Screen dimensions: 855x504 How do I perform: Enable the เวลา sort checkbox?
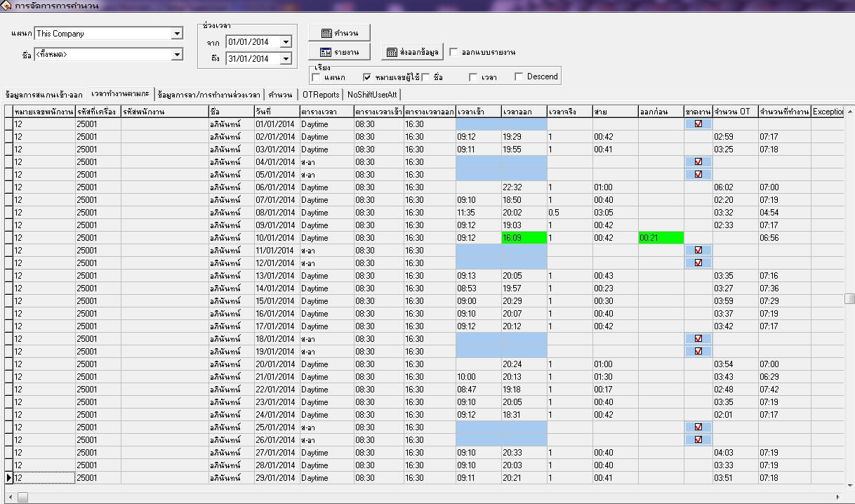click(473, 77)
